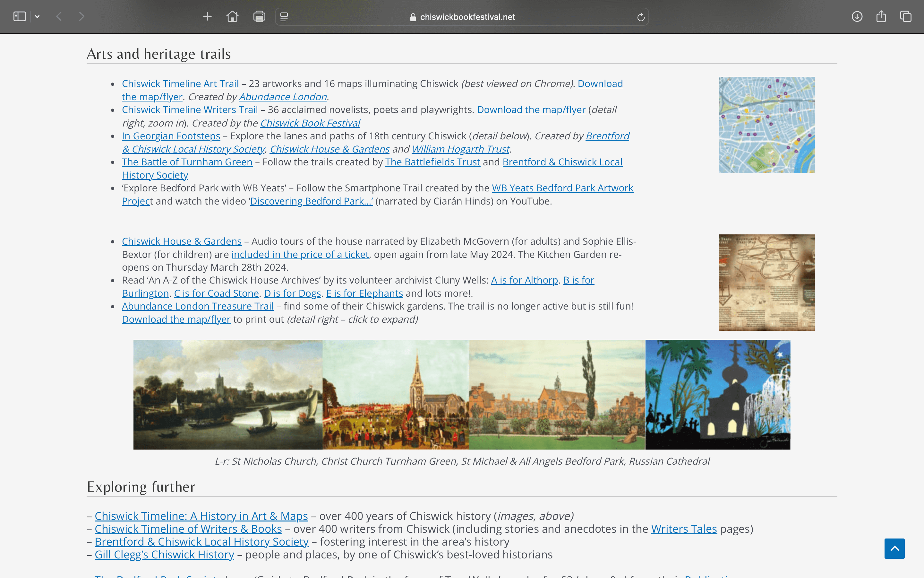This screenshot has width=924, height=578.
Task: Open 'C is for Coad Stone' link
Action: 217,293
